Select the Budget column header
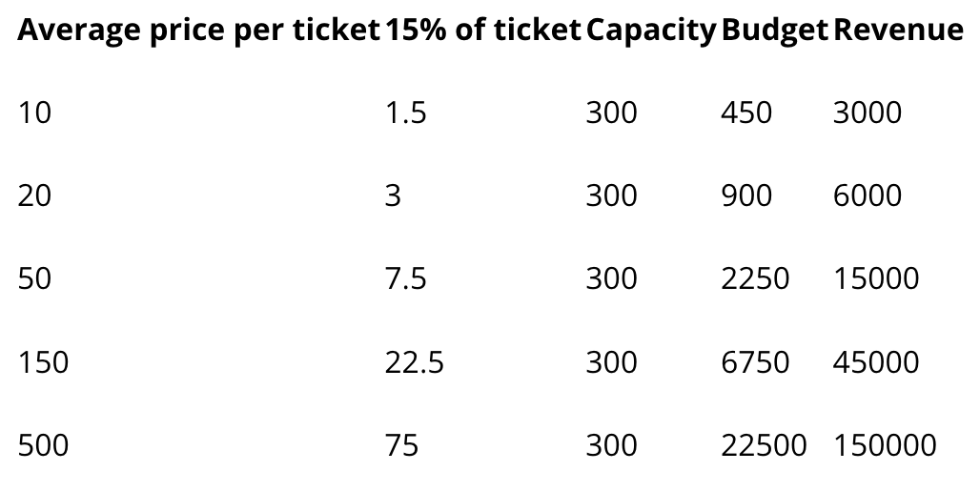 coord(775,31)
